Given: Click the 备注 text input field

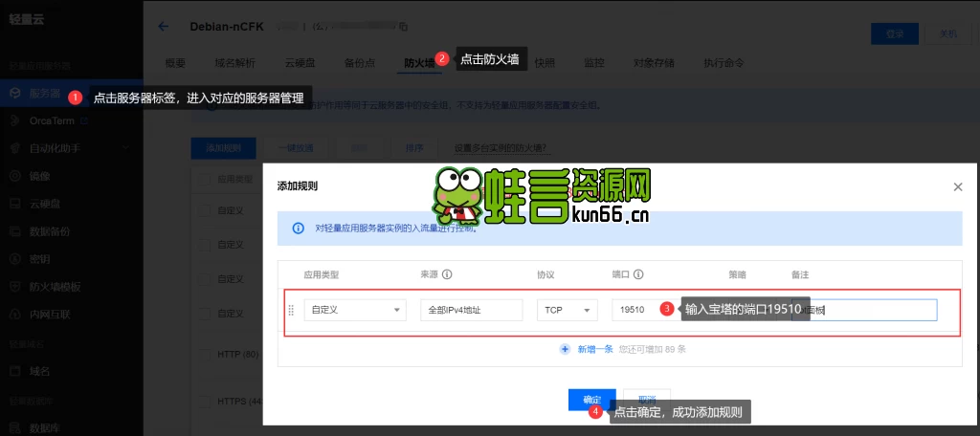Looking at the screenshot, I should [x=864, y=310].
